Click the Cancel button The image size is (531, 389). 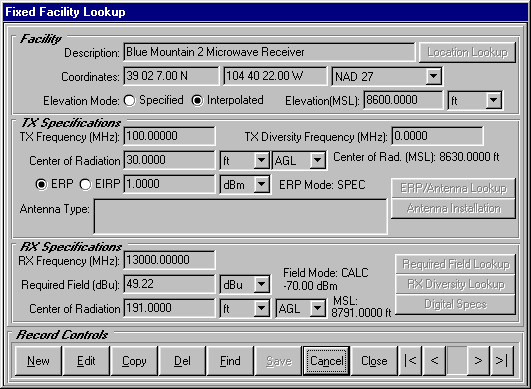(x=326, y=361)
